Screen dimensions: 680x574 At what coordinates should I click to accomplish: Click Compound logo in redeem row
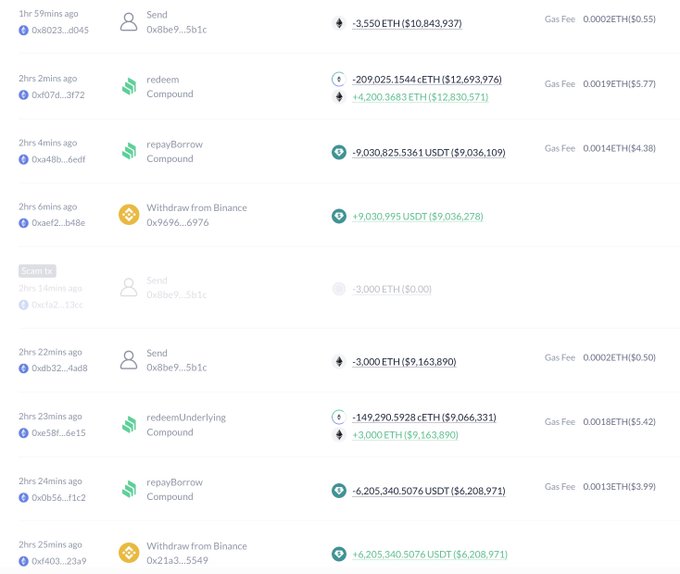129,86
